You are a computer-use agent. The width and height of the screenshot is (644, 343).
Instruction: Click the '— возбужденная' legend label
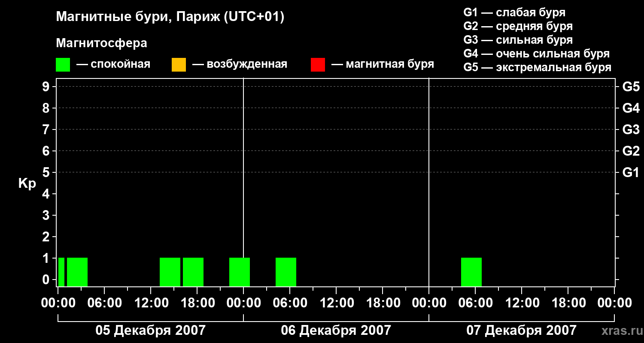point(240,65)
